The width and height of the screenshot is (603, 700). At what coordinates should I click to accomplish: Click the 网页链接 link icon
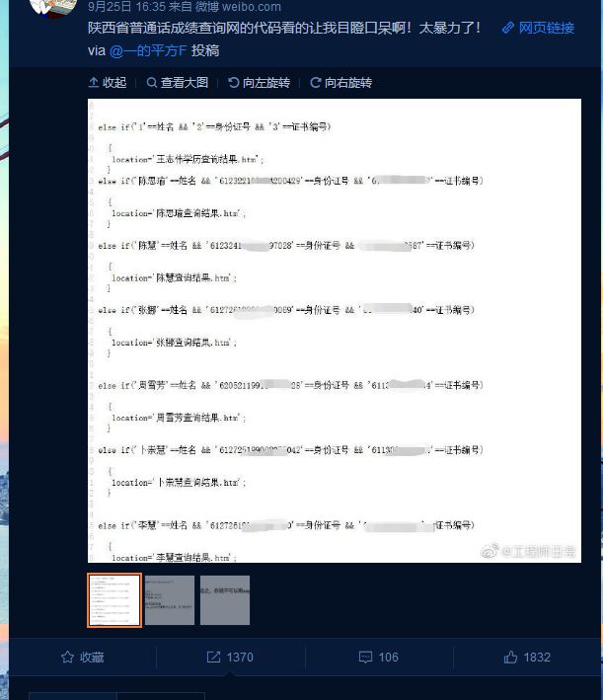click(x=507, y=28)
